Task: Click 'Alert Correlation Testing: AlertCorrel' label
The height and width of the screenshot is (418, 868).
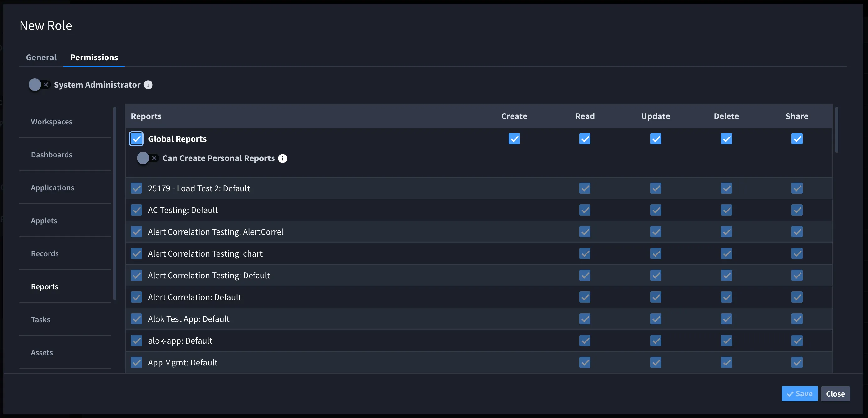Action: (x=216, y=232)
